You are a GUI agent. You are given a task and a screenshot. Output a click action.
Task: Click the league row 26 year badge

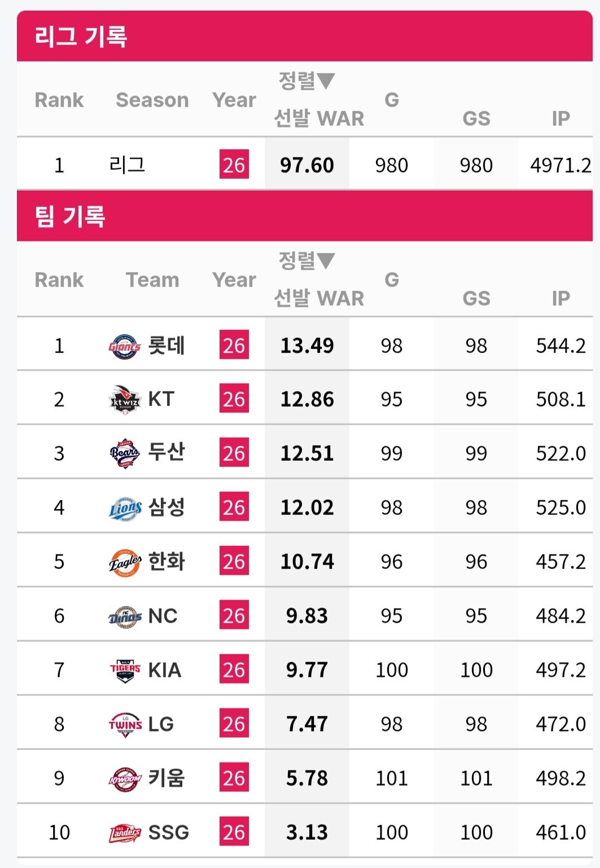click(234, 165)
